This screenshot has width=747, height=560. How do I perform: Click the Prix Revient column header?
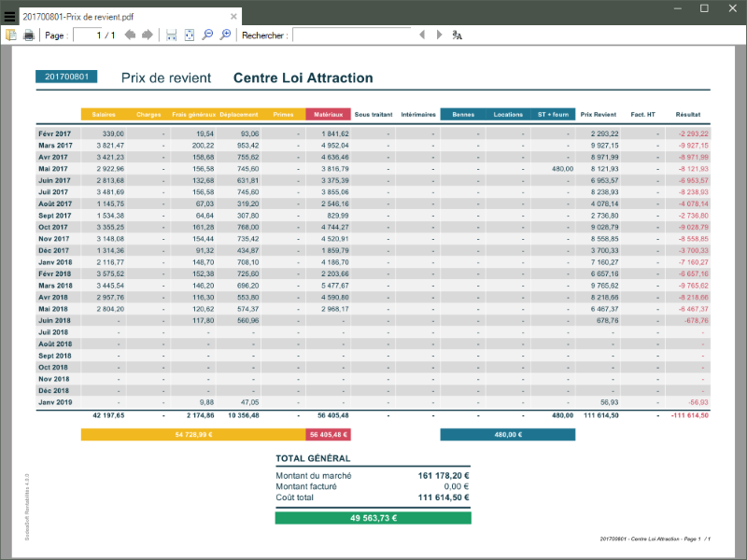[x=598, y=114]
